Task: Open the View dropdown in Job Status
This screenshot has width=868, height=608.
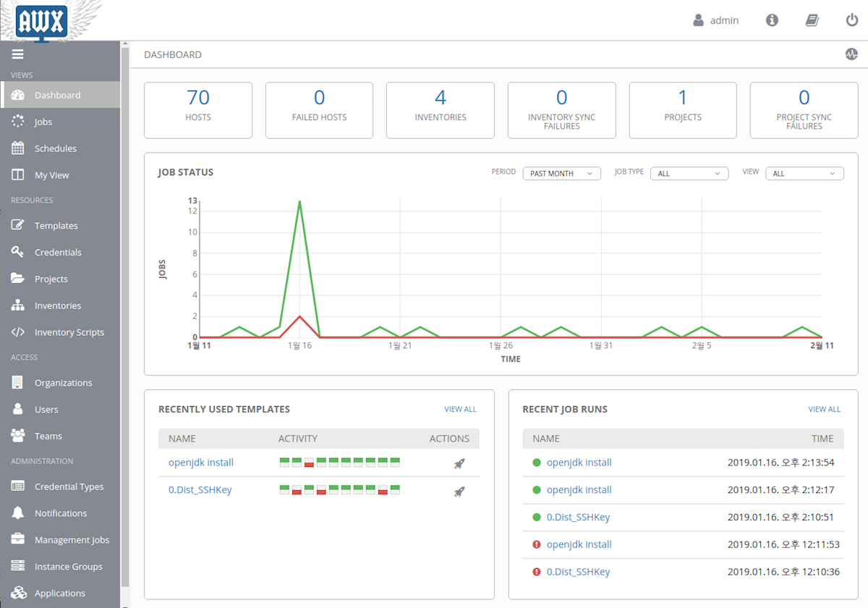Action: (x=804, y=174)
